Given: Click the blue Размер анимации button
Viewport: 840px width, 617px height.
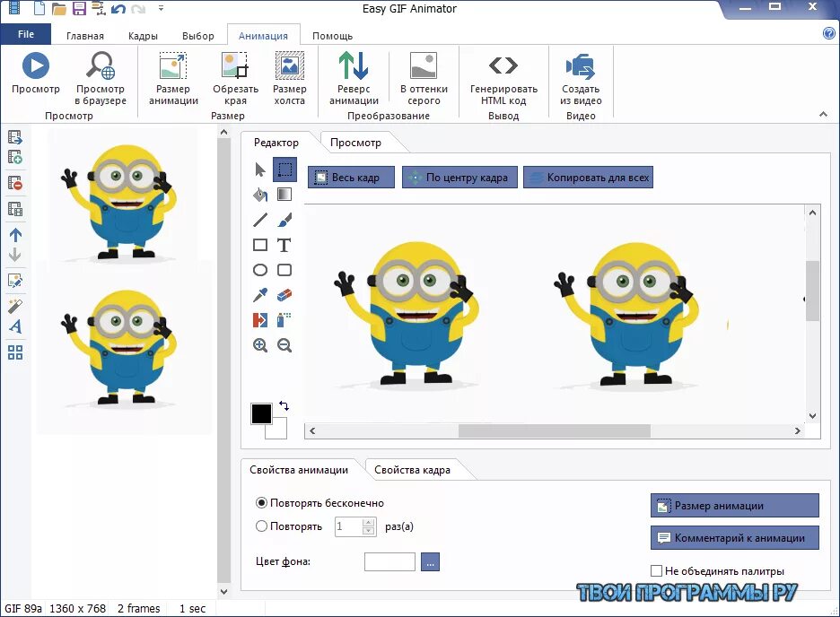Looking at the screenshot, I should [734, 505].
